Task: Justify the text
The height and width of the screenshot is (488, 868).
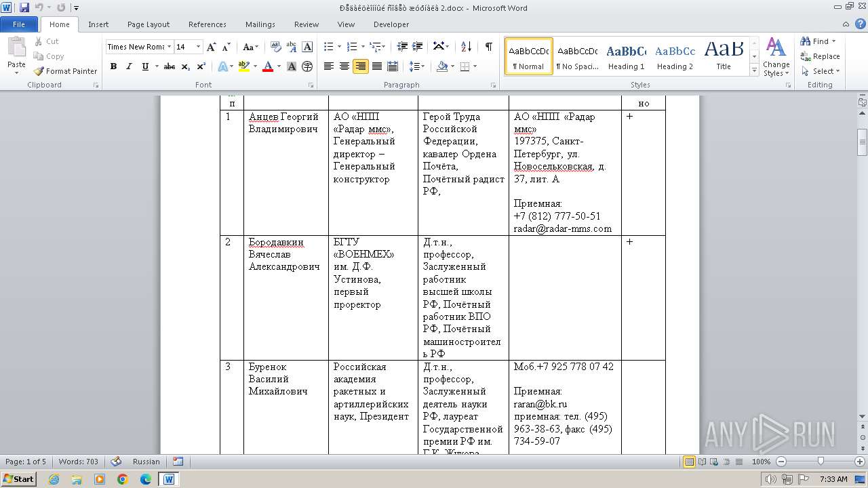Action: click(x=376, y=66)
